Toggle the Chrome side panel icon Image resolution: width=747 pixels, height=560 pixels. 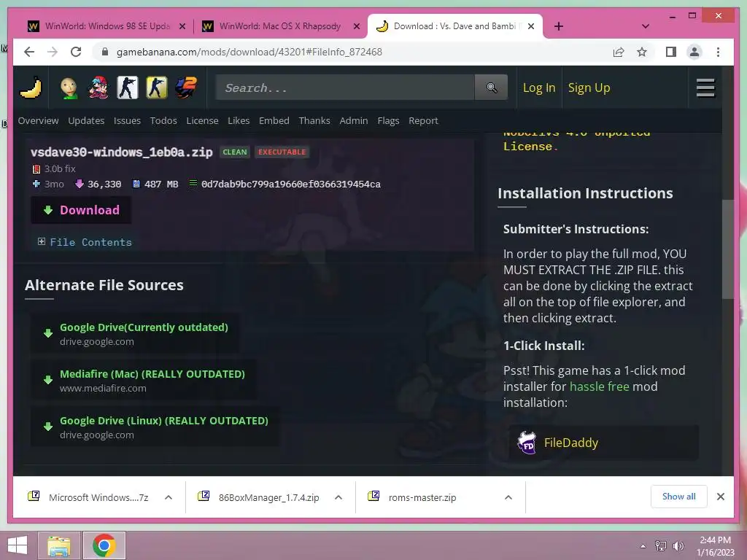point(671,52)
